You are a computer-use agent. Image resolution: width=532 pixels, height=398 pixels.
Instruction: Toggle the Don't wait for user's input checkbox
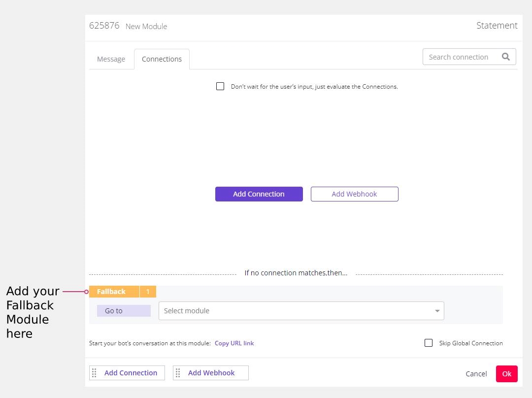pyautogui.click(x=220, y=86)
